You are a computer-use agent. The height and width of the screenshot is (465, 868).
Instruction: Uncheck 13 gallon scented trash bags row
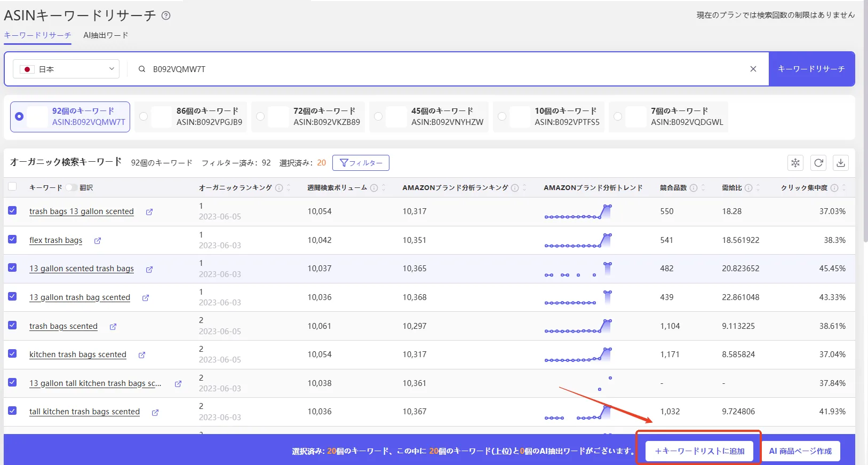(x=12, y=267)
